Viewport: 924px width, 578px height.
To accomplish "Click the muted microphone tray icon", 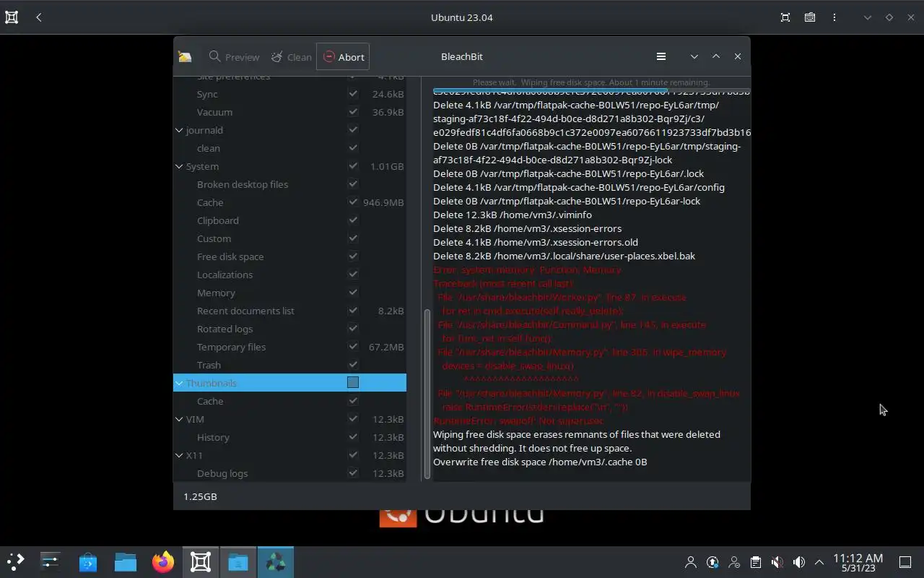I will (x=777, y=562).
